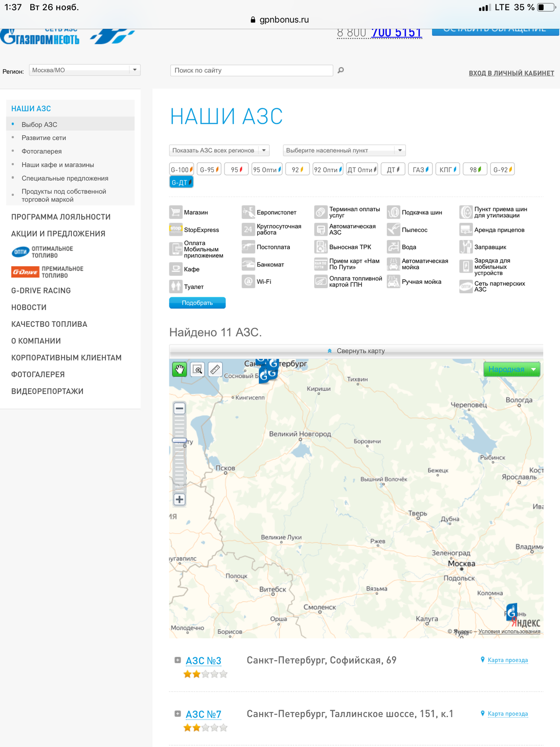Screen dimensions: 560x747
Task: Click the Пылесос vacuum icon
Action: (393, 230)
